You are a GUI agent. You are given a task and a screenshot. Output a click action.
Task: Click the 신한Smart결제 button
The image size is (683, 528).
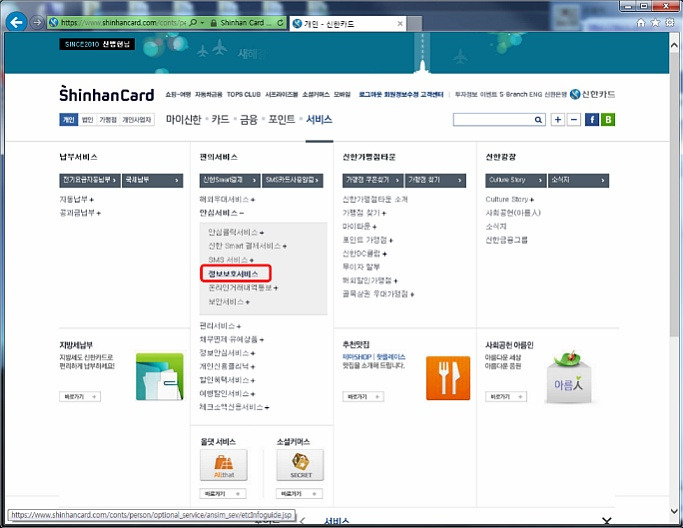230,180
